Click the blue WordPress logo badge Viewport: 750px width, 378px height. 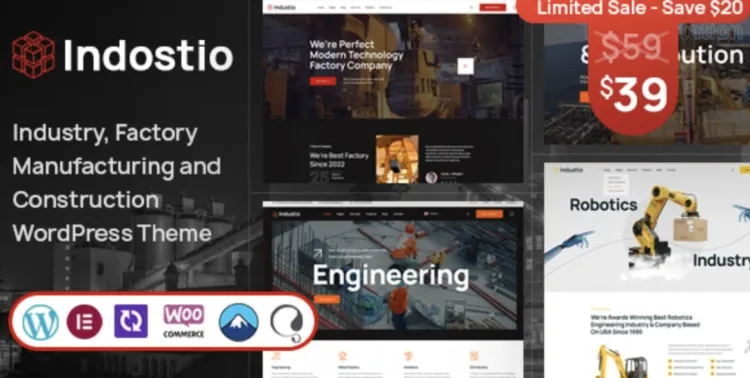coord(41,322)
